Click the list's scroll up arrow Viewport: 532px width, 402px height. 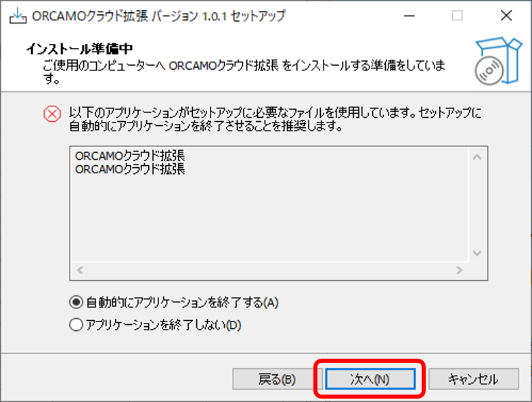point(477,157)
